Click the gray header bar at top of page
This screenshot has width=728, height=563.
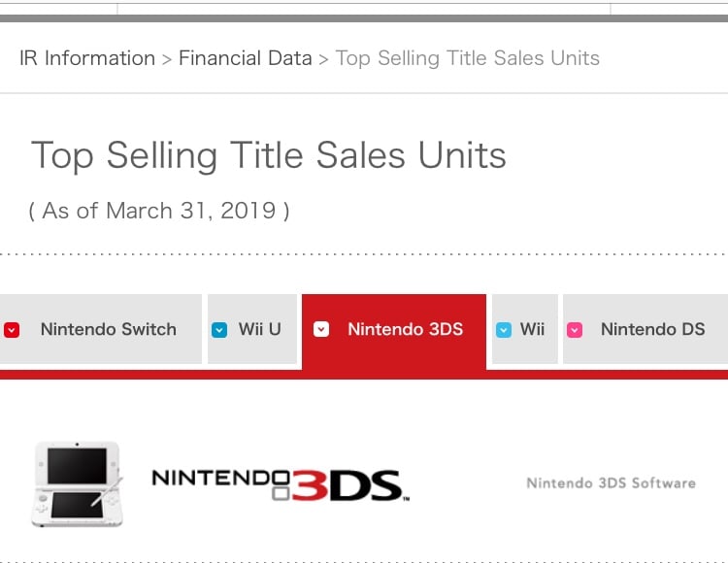pos(364,18)
